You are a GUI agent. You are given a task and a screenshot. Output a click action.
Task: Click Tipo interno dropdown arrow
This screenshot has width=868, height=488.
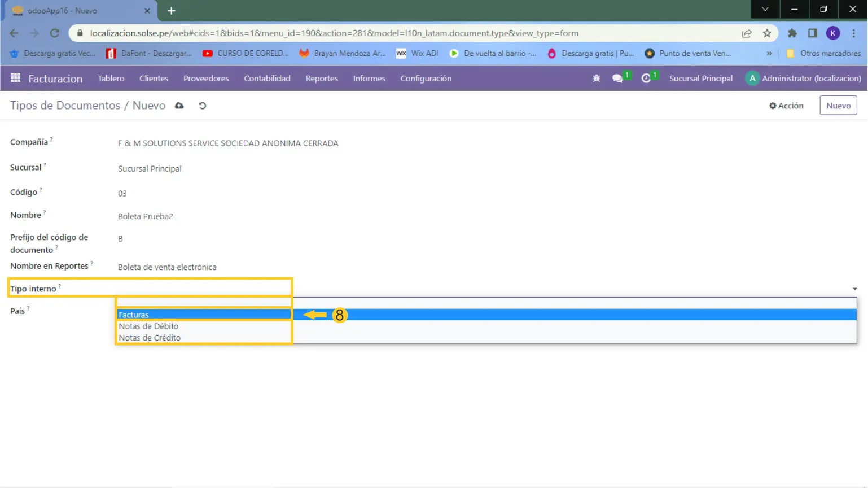tap(854, 289)
